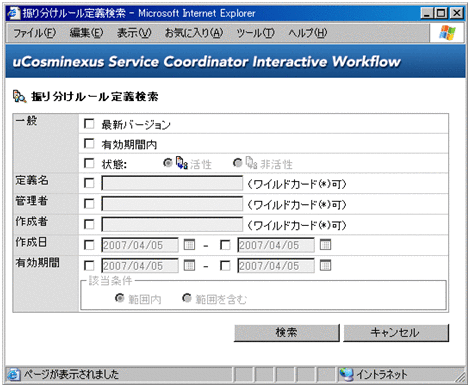Enable the 作成日 end date checkbox
472x389 pixels.
point(225,245)
